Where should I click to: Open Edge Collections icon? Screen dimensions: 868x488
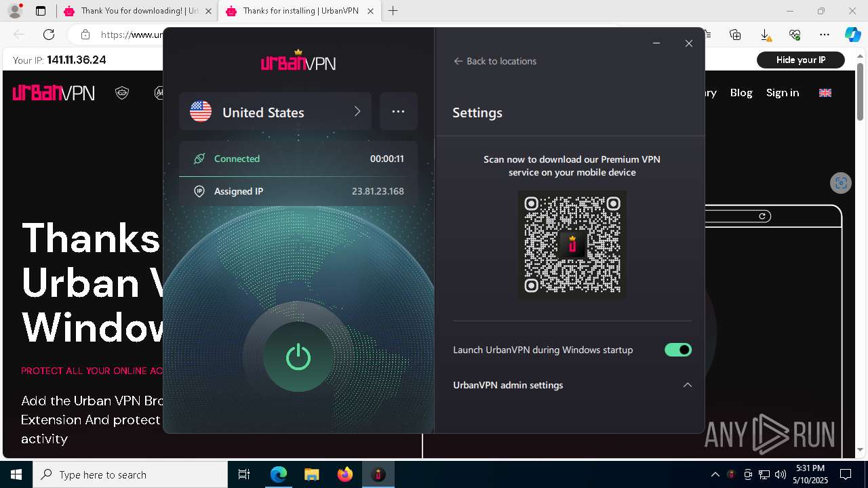tap(735, 35)
